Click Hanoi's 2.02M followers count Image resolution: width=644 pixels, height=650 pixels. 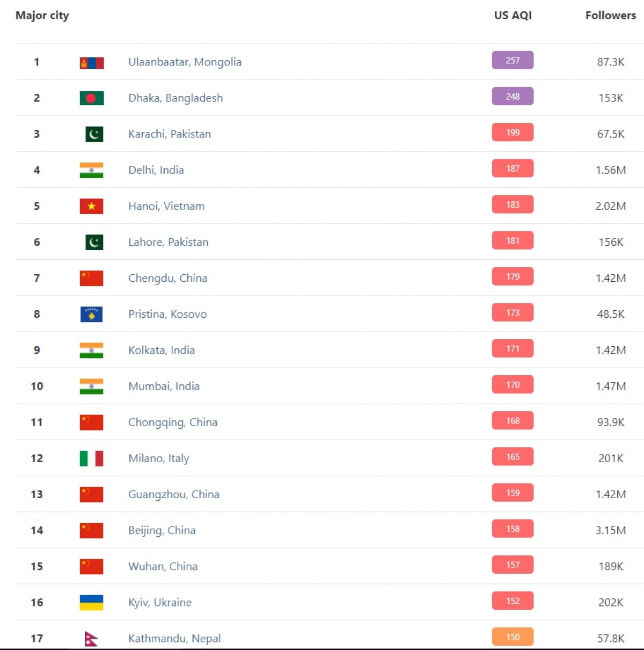pyautogui.click(x=611, y=206)
